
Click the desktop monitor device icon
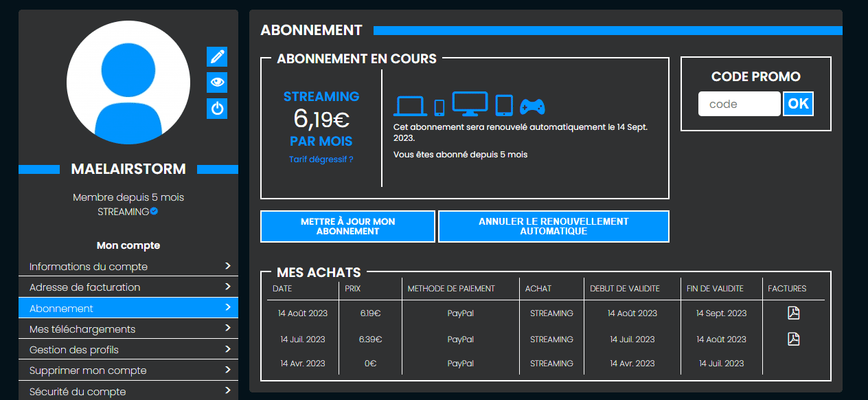[470, 104]
